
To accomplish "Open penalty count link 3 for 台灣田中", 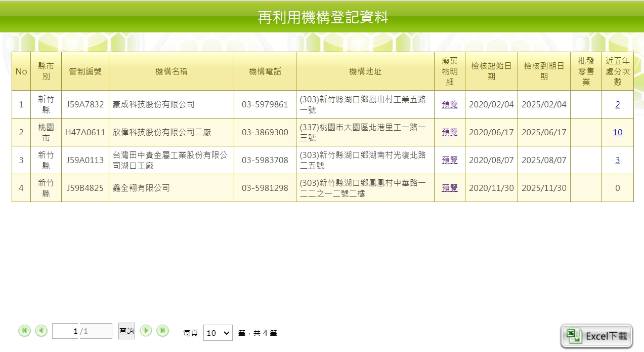I will point(617,160).
